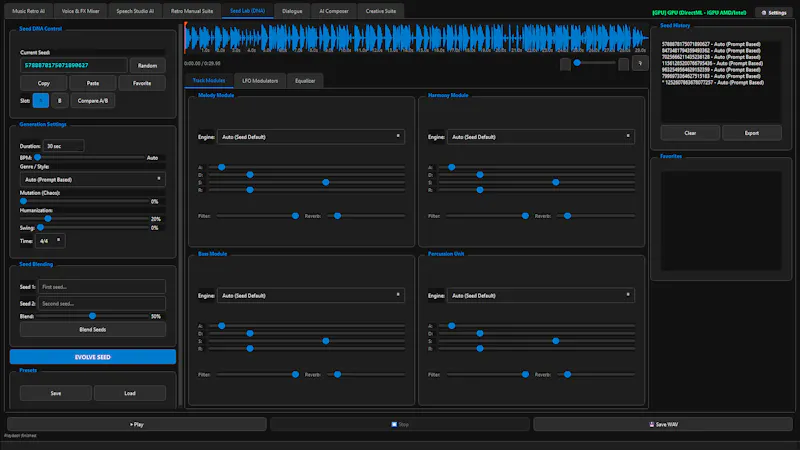Click the green GPU DirectML status text

[x=699, y=12]
